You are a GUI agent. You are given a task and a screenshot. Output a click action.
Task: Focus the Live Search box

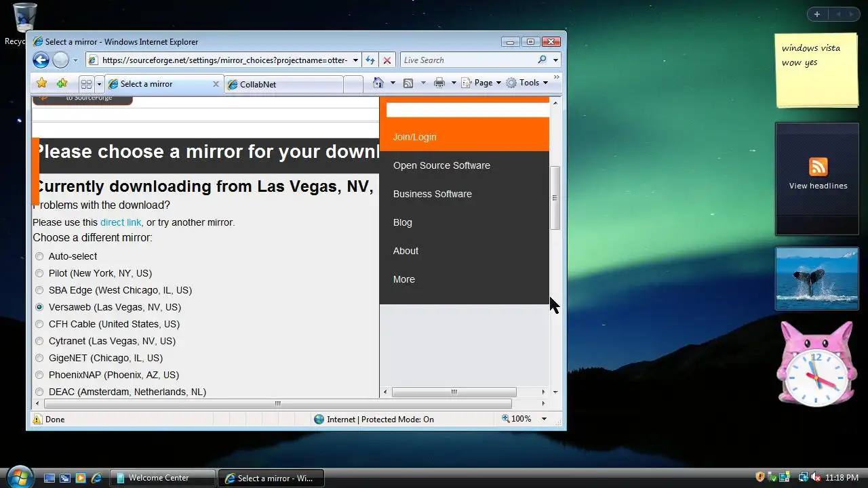click(x=468, y=60)
